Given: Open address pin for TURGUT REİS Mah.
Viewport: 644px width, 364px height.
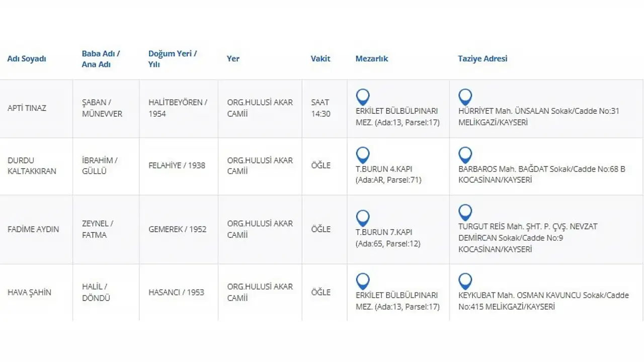Looking at the screenshot, I should point(465,212).
